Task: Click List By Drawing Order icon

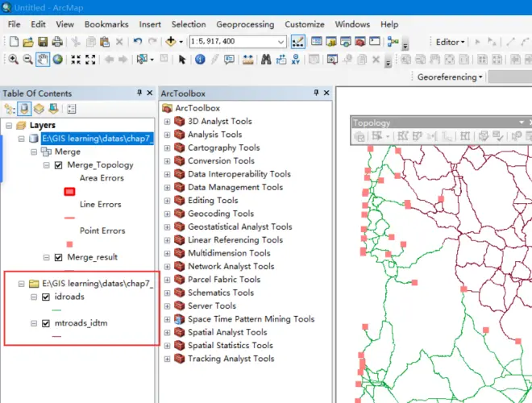Action: coord(10,109)
